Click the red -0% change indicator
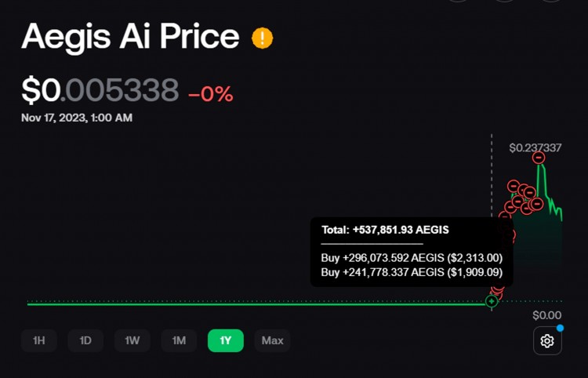The width and height of the screenshot is (588, 378). [210, 94]
